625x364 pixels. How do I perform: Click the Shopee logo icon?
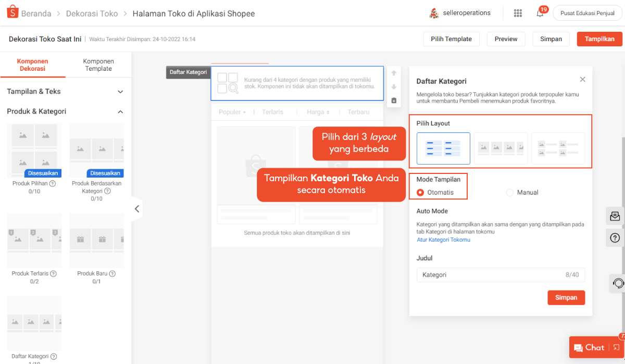(12, 12)
